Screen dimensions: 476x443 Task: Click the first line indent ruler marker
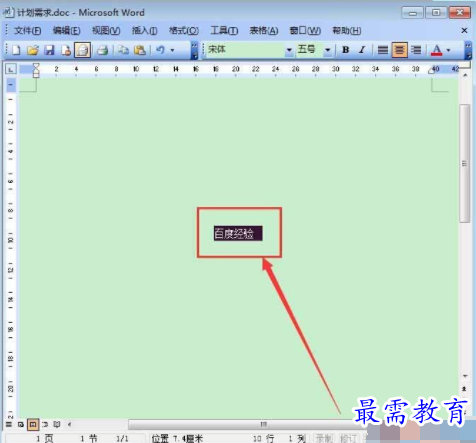click(36, 66)
